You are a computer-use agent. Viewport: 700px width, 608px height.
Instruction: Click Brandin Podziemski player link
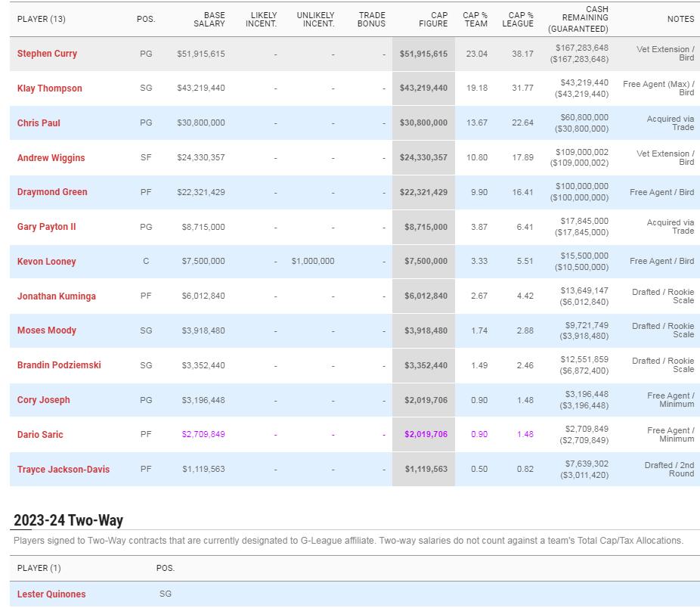[x=59, y=365]
